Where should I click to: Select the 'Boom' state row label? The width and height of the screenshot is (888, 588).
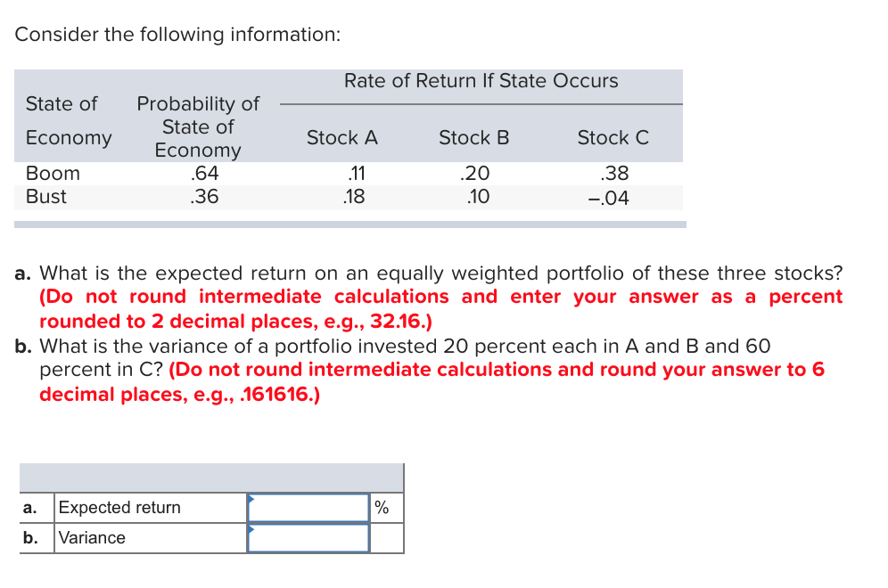click(x=52, y=173)
